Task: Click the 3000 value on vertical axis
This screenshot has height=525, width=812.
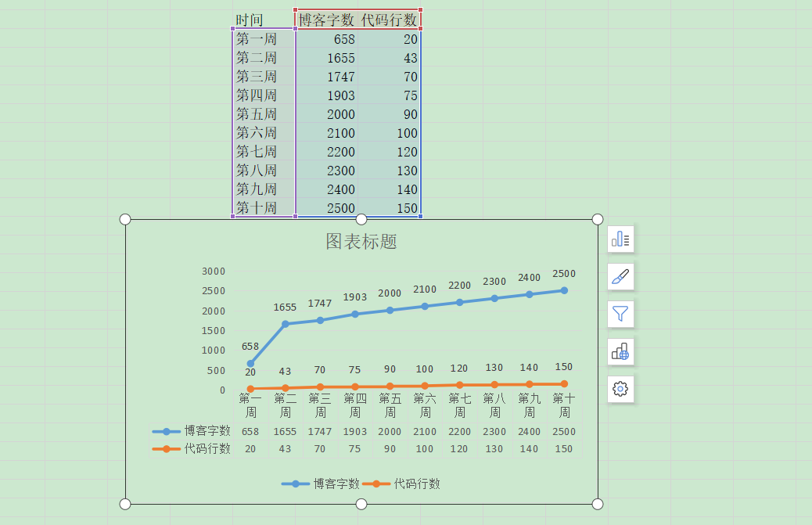Action: coord(214,271)
